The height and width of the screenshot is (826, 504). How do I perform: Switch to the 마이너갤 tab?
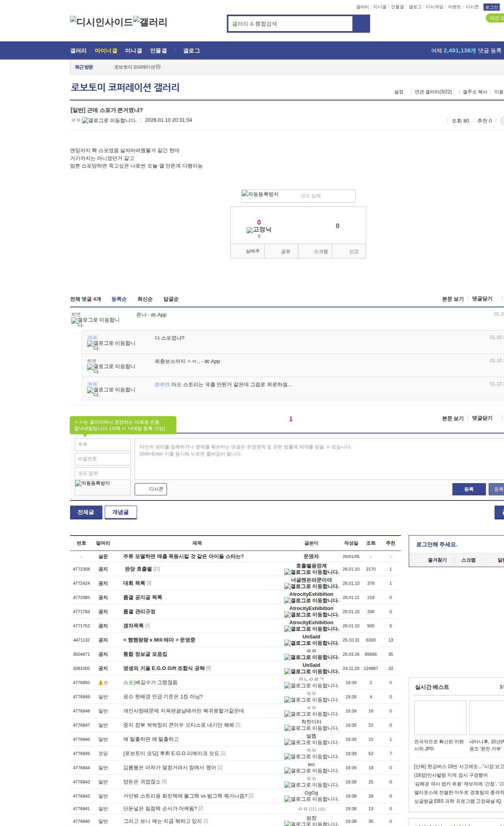(106, 51)
